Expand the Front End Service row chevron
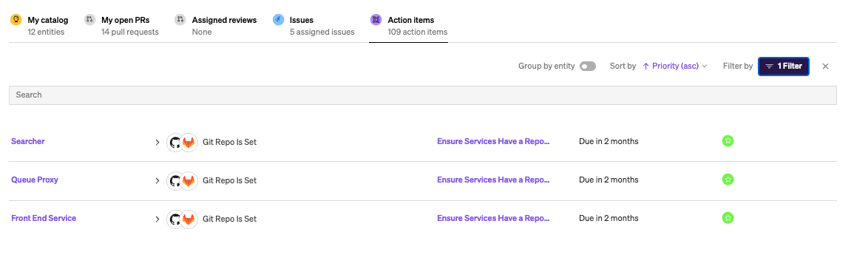Screen dimensions: 868x269 [x=157, y=219]
